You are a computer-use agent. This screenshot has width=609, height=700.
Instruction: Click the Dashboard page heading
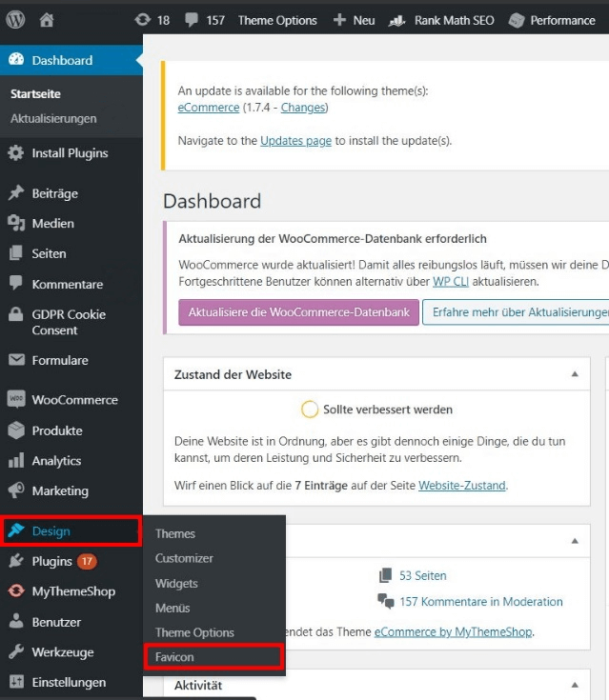coord(212,201)
